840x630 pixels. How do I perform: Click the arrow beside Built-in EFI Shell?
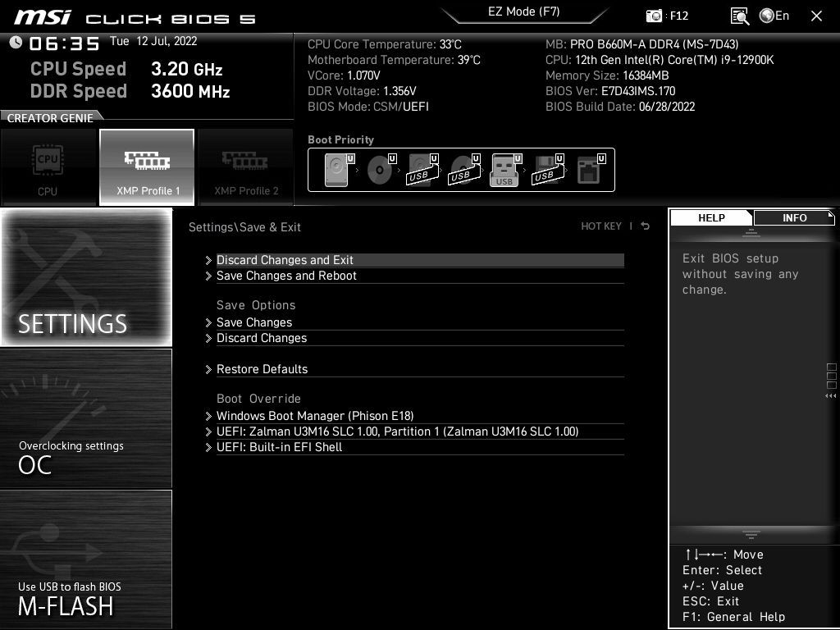[x=208, y=447]
